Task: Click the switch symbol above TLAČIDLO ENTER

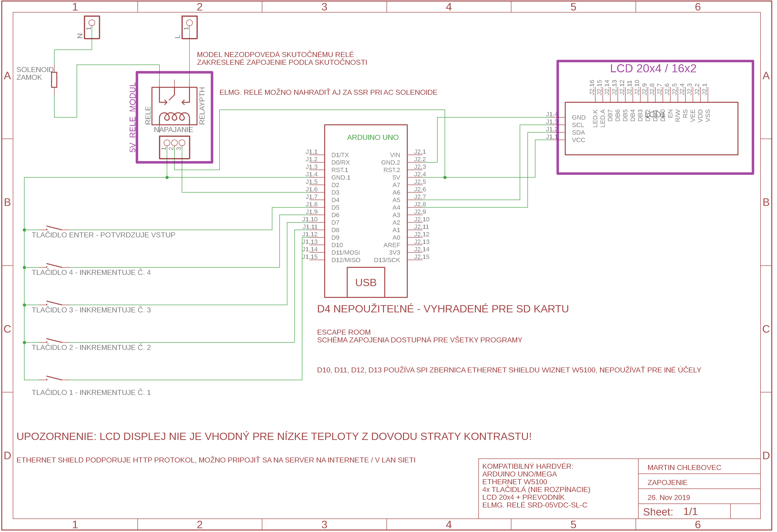Action: (x=54, y=228)
